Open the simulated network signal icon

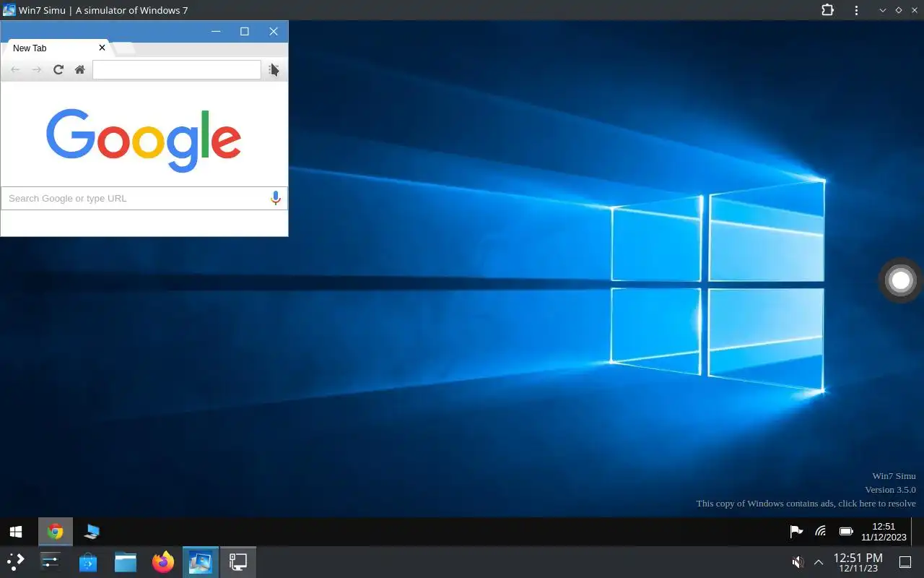click(821, 532)
